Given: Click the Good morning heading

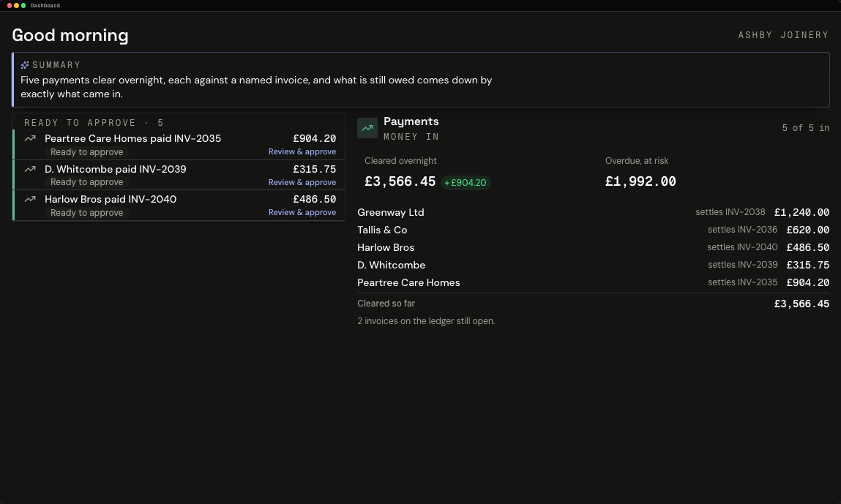Looking at the screenshot, I should click(70, 35).
